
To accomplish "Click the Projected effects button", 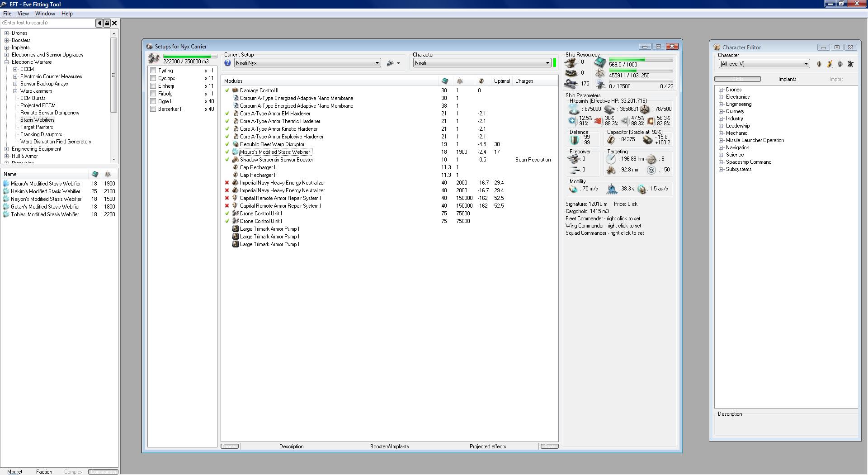I will (x=487, y=446).
